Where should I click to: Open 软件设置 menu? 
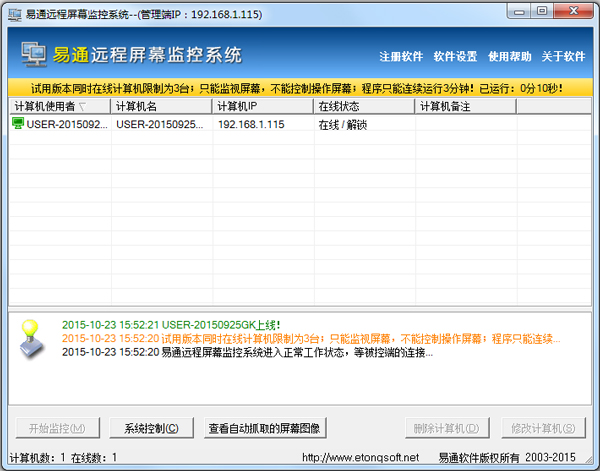coord(455,56)
